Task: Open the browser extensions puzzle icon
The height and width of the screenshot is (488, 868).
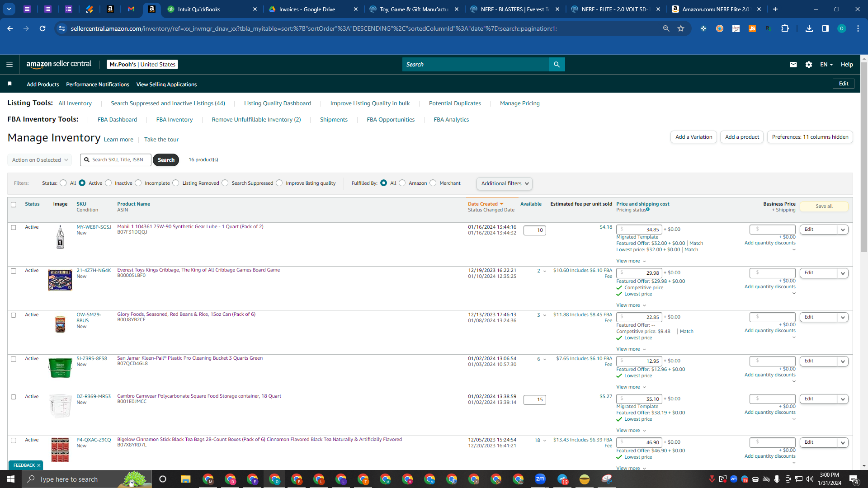Action: pyautogui.click(x=785, y=28)
